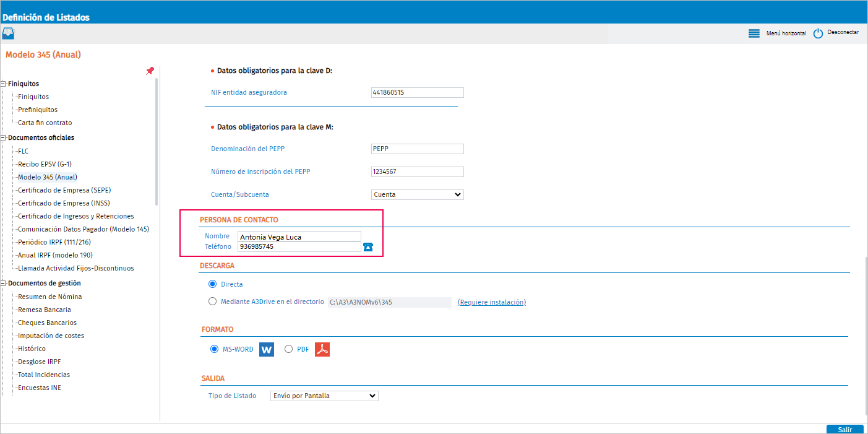Click the Desconectar power icon
Viewport: 868px width, 434px height.
point(818,33)
